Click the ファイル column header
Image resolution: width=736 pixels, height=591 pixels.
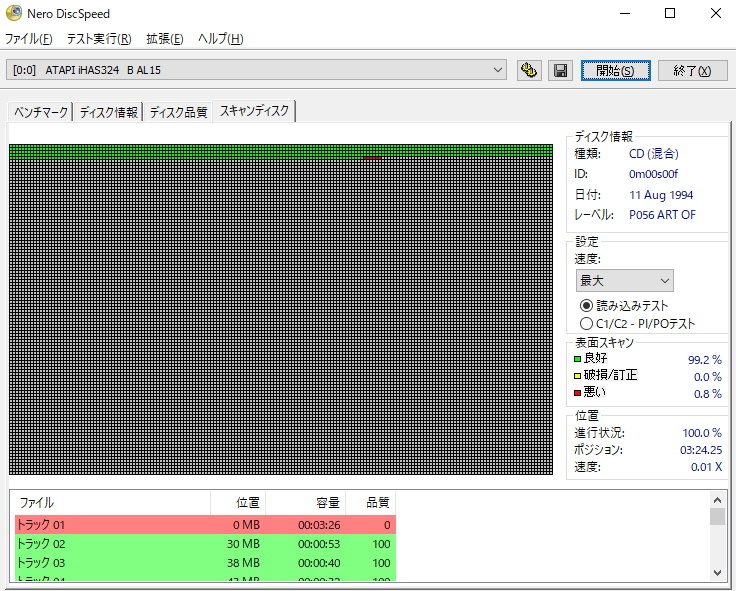pyautogui.click(x=111, y=503)
